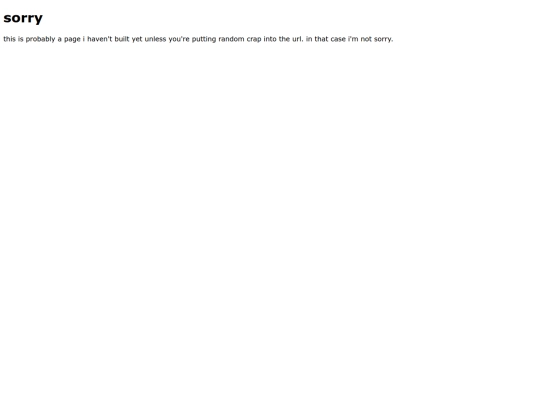This screenshot has width=540, height=405.
Task: Click the word "case" in second sentence
Action: point(338,39)
